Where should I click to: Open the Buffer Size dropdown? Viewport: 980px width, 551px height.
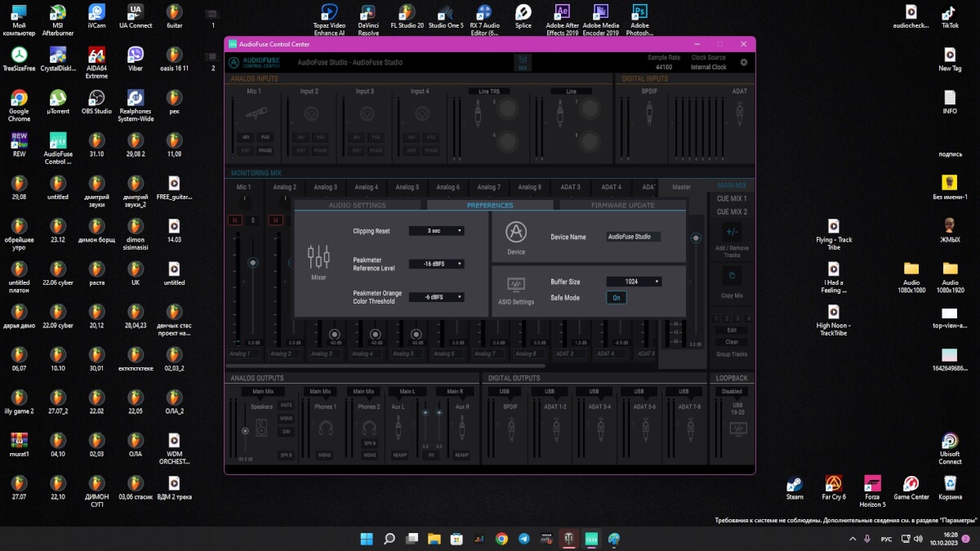[634, 282]
